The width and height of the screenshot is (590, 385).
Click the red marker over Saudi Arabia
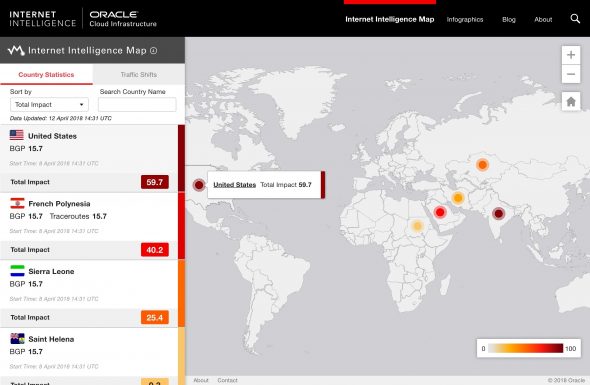(440, 212)
